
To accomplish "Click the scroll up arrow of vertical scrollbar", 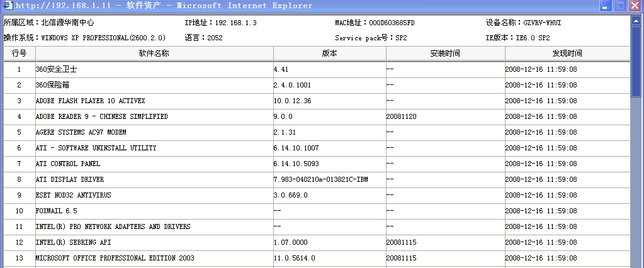I will tap(635, 20).
